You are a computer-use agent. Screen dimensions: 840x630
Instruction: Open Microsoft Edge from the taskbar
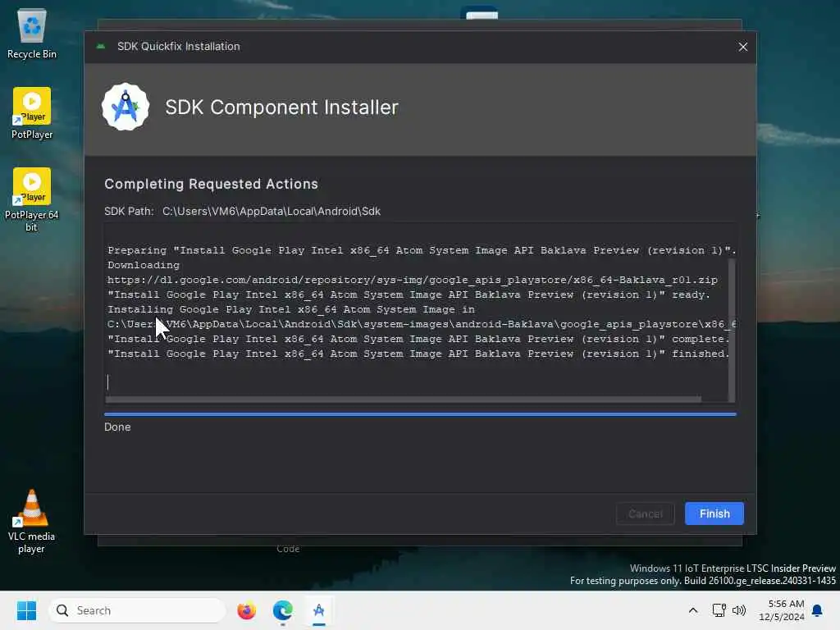[282, 610]
